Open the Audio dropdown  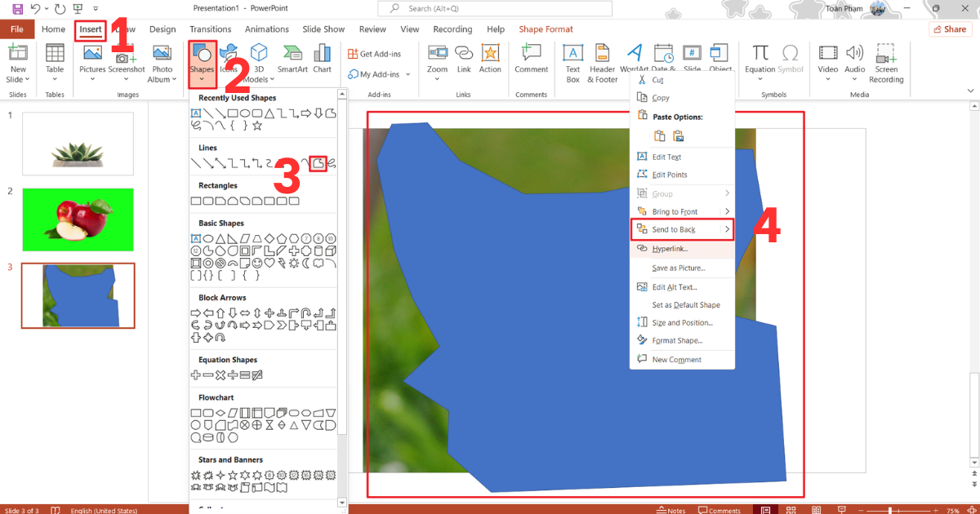click(854, 79)
